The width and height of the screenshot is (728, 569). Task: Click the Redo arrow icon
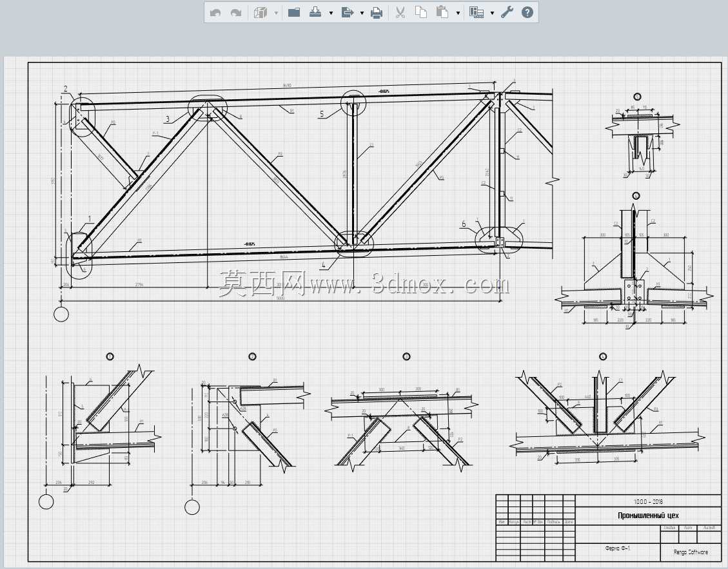click(x=236, y=13)
